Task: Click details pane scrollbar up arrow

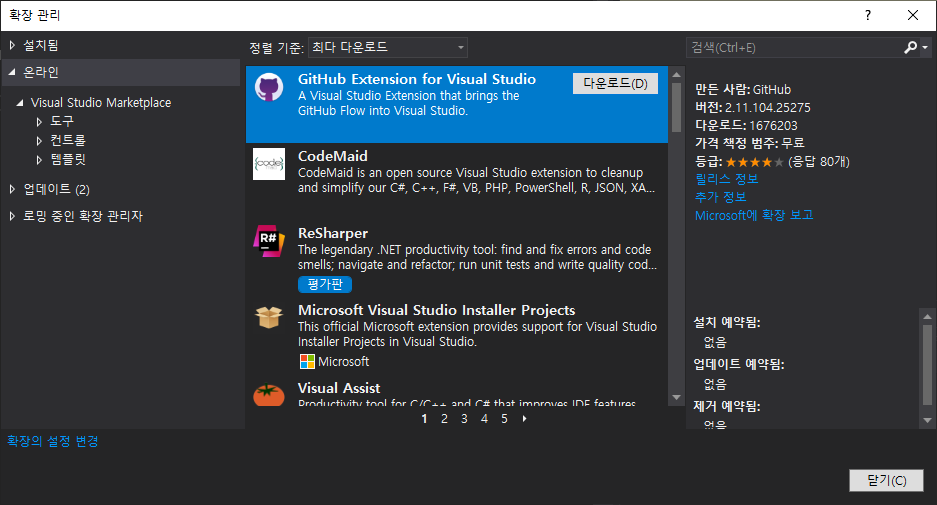Action: [x=927, y=316]
